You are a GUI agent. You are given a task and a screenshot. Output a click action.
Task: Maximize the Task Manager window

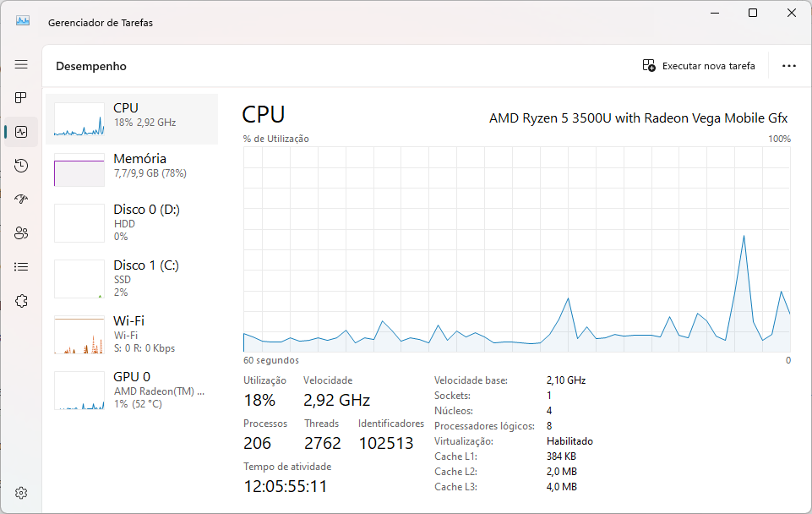[753, 13]
